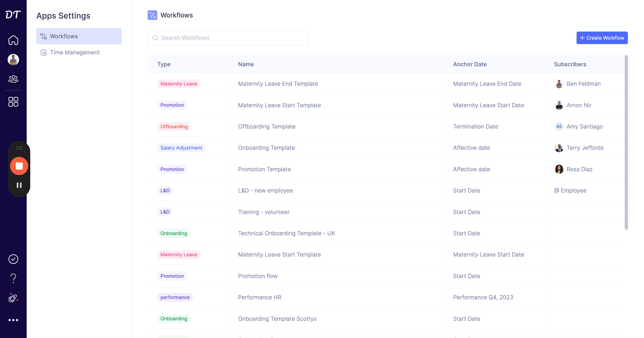This screenshot has width=644, height=338.
Task: Click Amy Santiago's AS initials avatar
Action: click(x=559, y=126)
